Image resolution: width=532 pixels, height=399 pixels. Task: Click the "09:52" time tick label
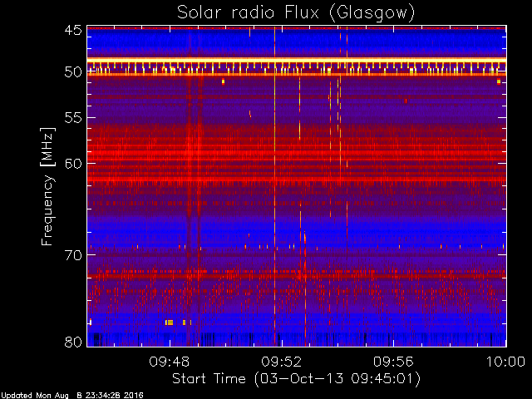pos(281,362)
